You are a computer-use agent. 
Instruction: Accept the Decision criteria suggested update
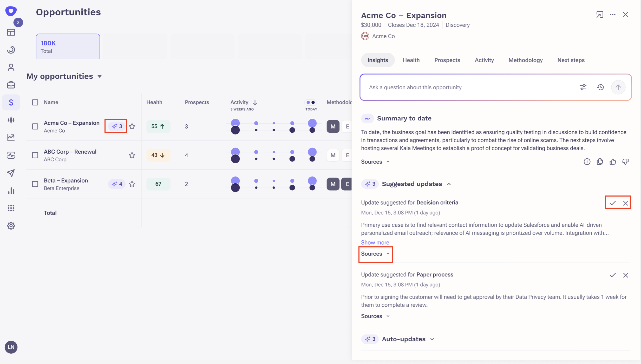612,203
